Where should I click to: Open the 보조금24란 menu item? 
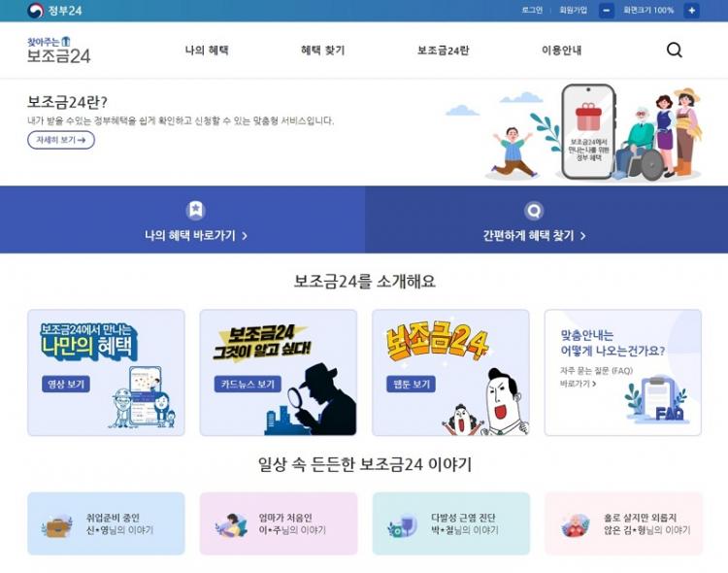tap(443, 51)
